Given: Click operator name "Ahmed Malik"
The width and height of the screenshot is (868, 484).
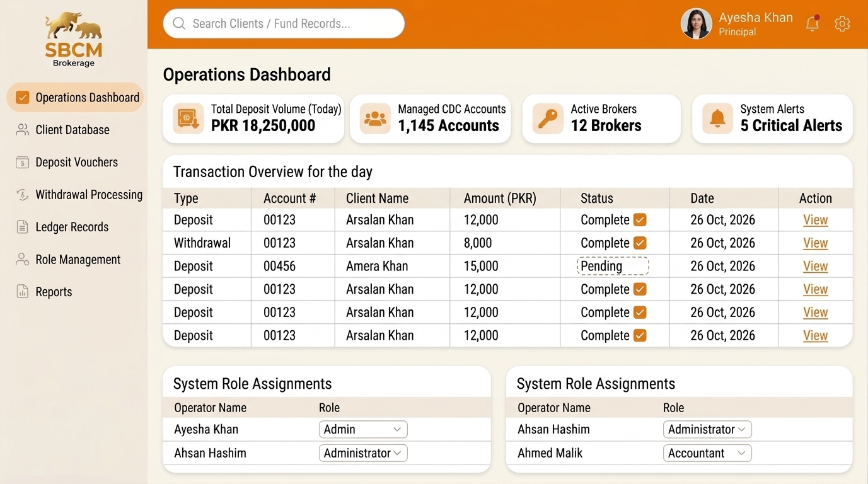Looking at the screenshot, I should (x=550, y=453).
